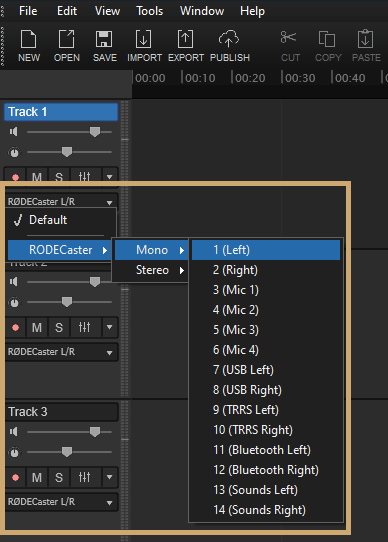
Task: Solo Track 3 with S button
Action: click(x=59, y=477)
